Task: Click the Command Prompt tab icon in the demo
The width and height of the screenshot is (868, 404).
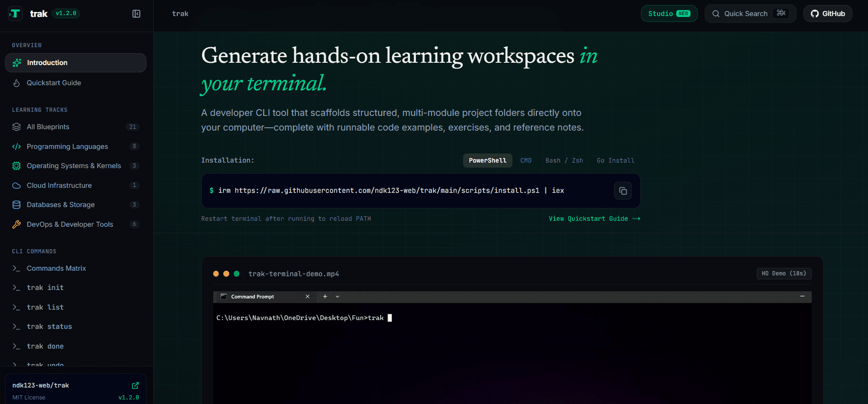Action: tap(224, 296)
